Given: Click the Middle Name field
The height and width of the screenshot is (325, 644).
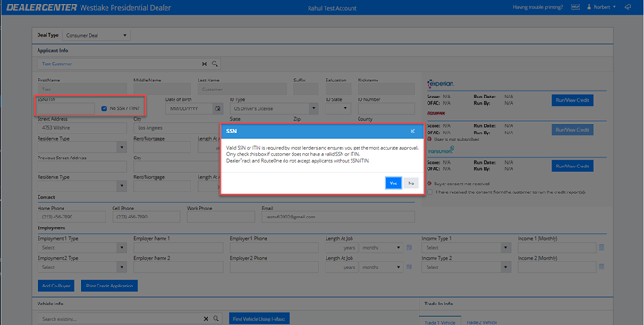Looking at the screenshot, I should (x=162, y=90).
